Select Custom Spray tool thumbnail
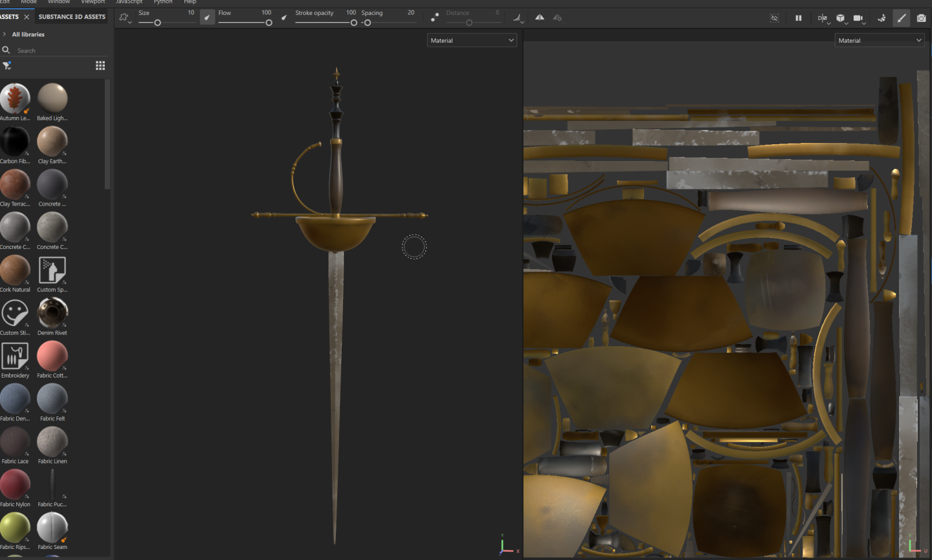 (x=52, y=270)
